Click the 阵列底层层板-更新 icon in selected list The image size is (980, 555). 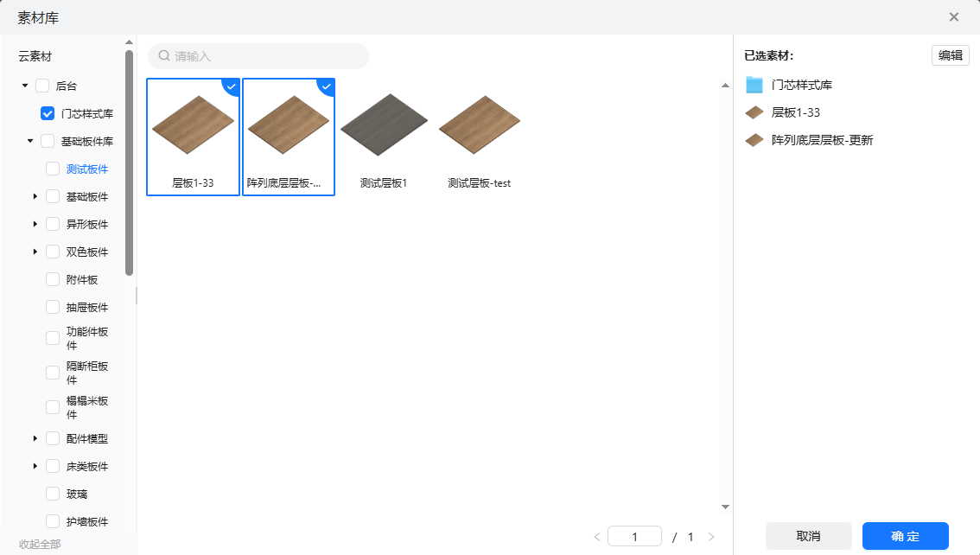[754, 140]
